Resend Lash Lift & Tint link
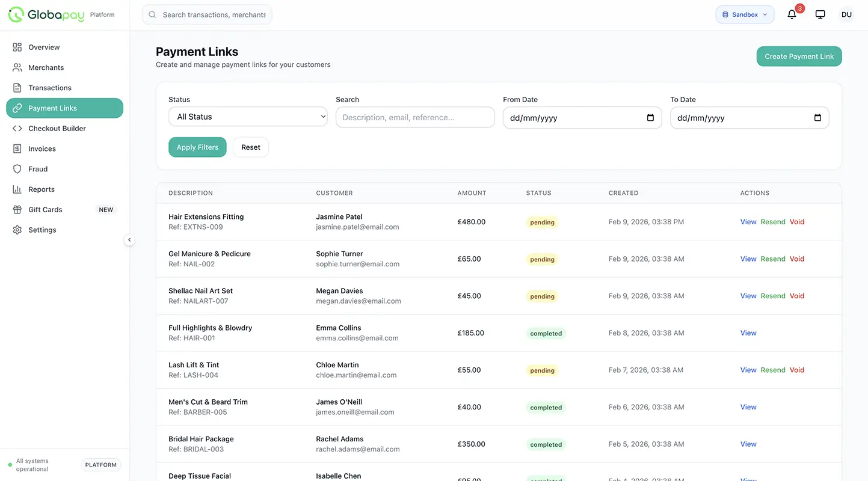Image resolution: width=868 pixels, height=481 pixels. click(x=773, y=370)
